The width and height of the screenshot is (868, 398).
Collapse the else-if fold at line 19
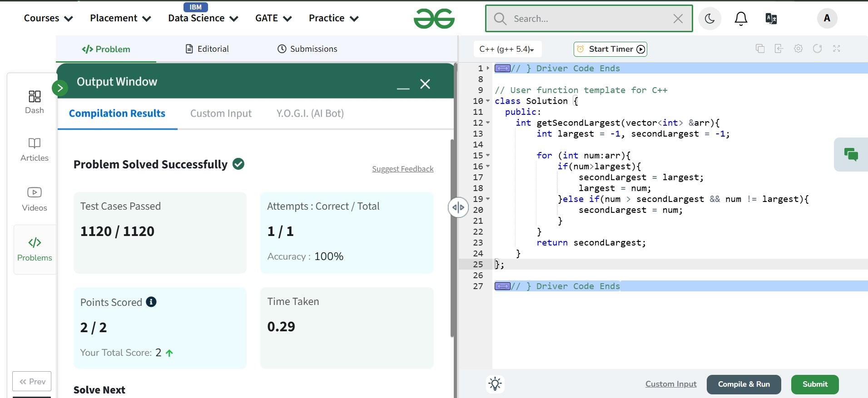click(488, 199)
